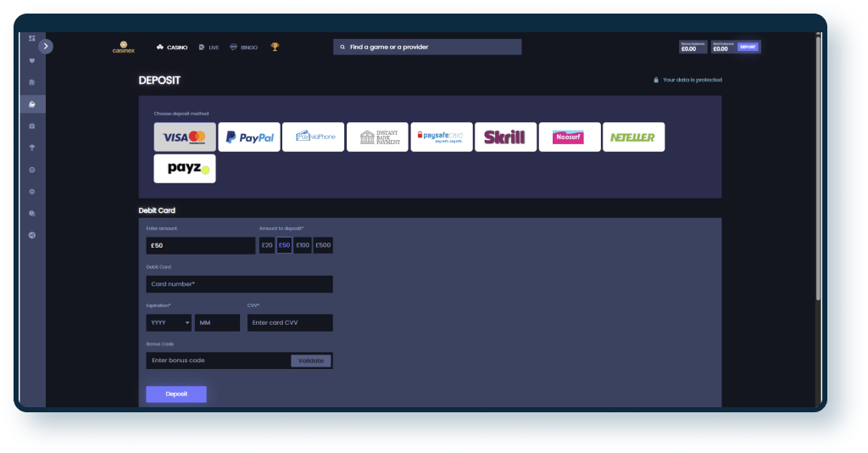Click the MM expiration month field

pyautogui.click(x=218, y=322)
